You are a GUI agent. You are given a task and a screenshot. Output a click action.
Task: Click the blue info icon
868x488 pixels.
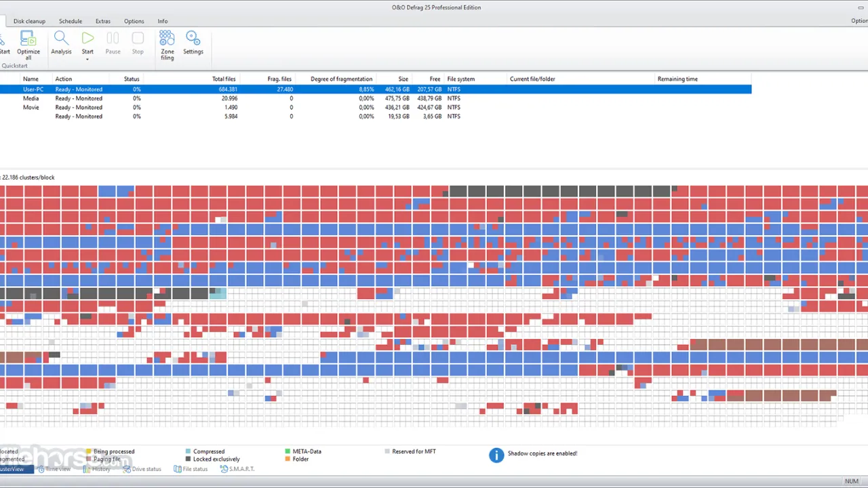click(496, 455)
